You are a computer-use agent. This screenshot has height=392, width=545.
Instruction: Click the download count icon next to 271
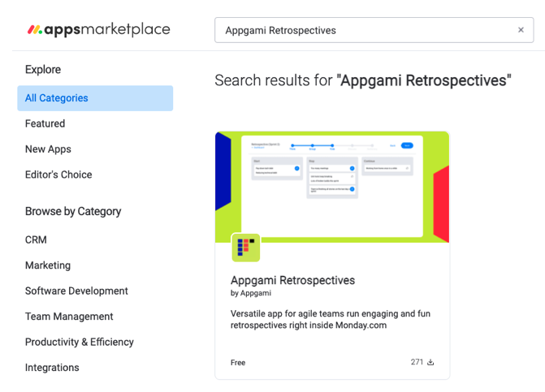coord(430,362)
